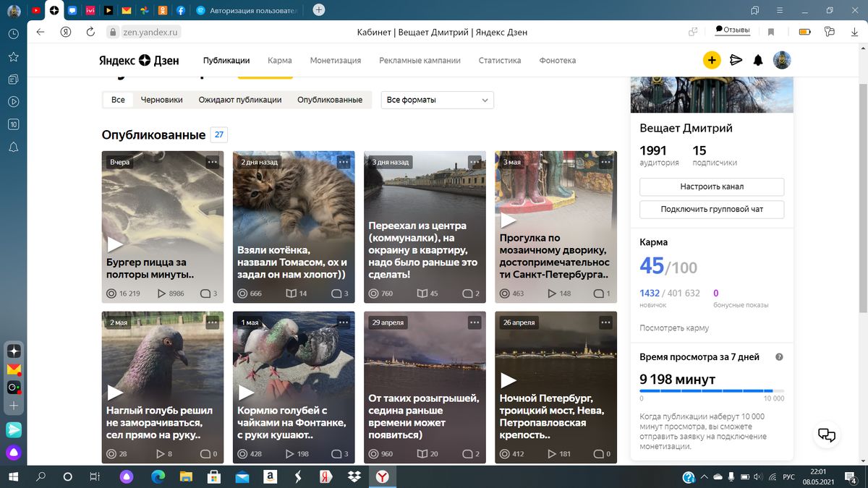Open the Статистика tab

[x=500, y=61]
